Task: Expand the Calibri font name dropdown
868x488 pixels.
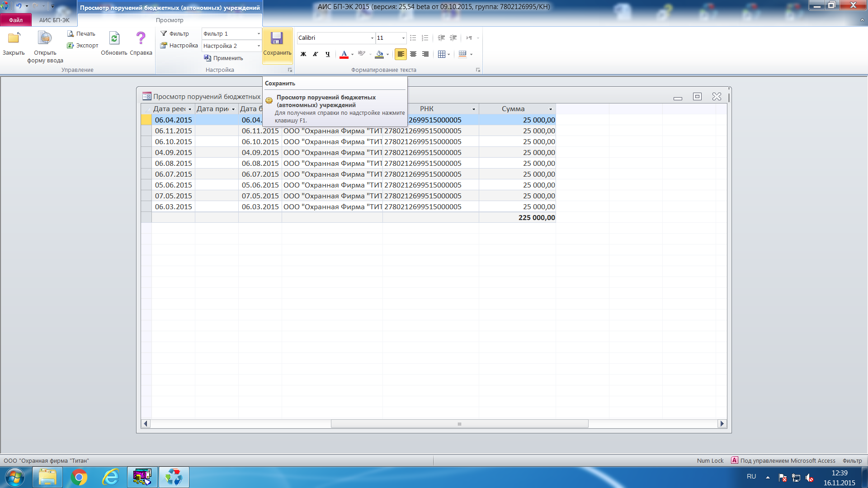Action: (372, 38)
